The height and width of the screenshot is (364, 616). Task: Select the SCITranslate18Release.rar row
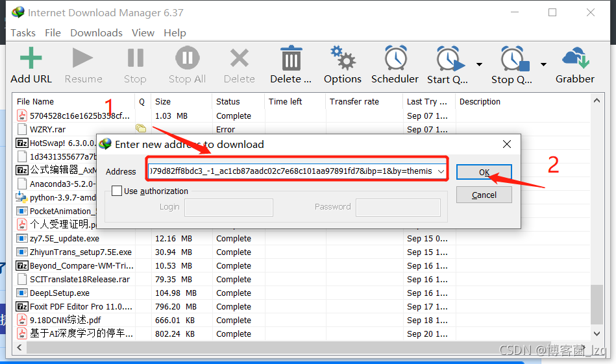pos(301,279)
